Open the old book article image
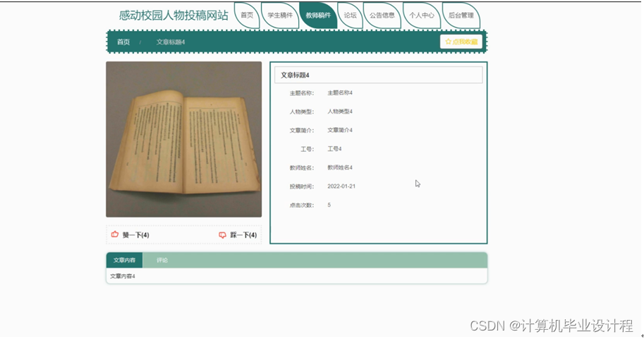Image resolution: width=644 pixels, height=339 pixels. 183,139
